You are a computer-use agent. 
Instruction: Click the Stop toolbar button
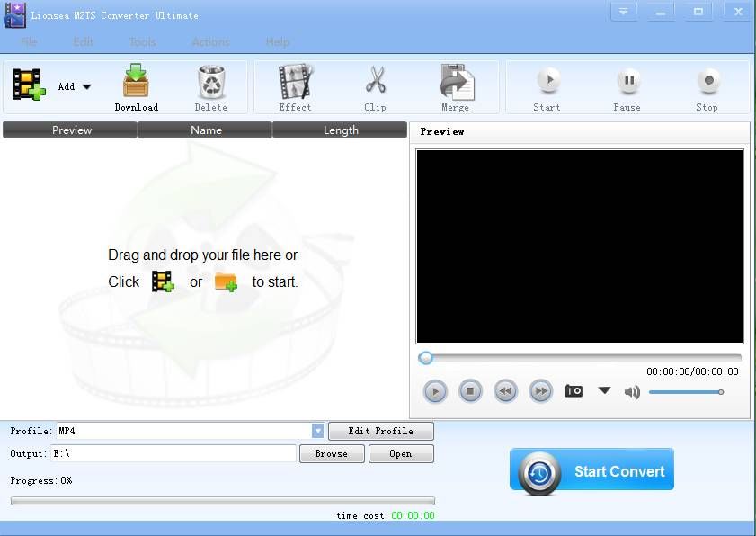click(x=707, y=90)
